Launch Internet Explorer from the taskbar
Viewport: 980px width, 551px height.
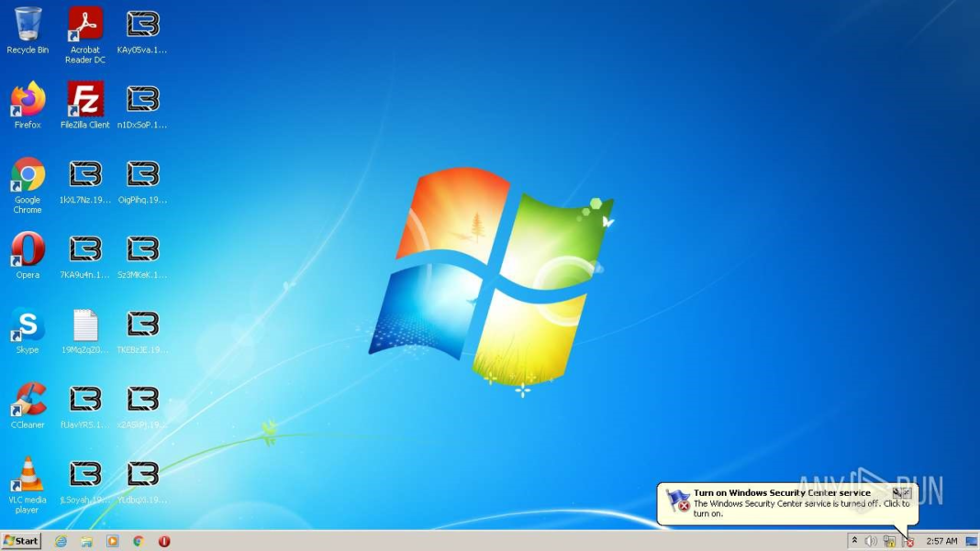(x=61, y=541)
